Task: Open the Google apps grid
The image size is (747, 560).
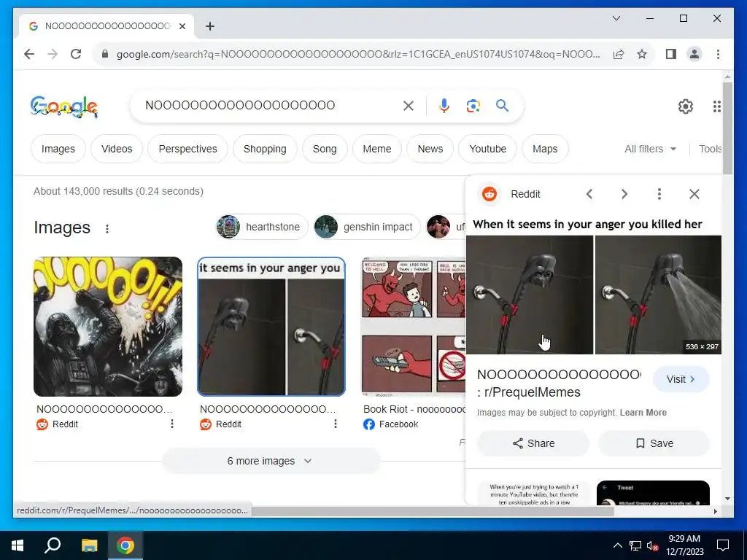Action: coord(716,106)
